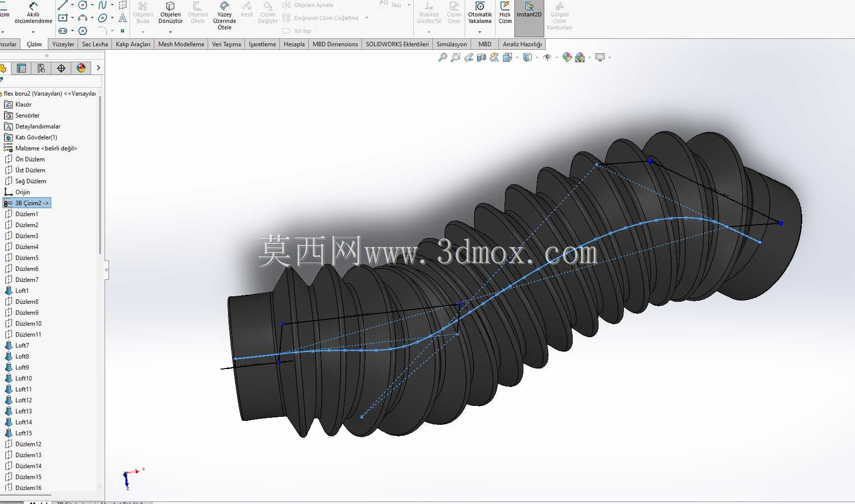This screenshot has width=855, height=504.
Task: Select the Polygon sketch tool
Action: [x=83, y=31]
